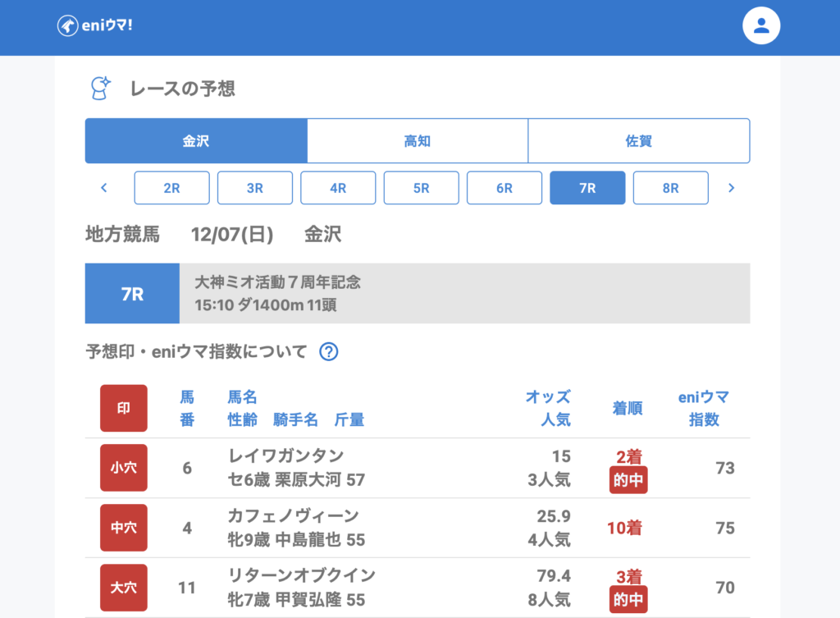Click the race prediction head icon
The width and height of the screenshot is (840, 618).
pos(99,88)
